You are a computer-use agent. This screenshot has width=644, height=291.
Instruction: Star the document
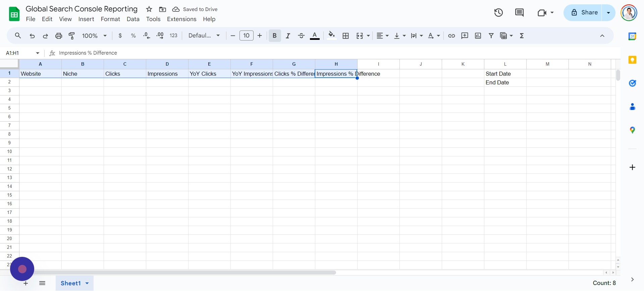pos(149,9)
